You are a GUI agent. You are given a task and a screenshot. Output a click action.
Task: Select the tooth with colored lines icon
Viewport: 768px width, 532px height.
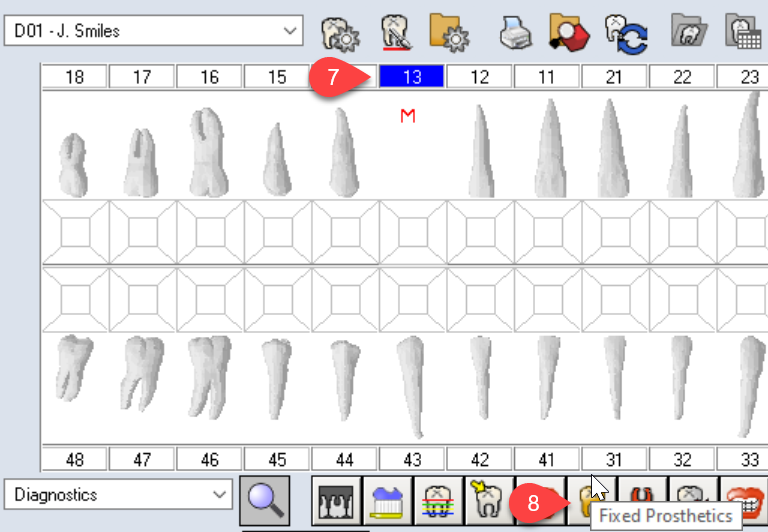click(x=438, y=501)
